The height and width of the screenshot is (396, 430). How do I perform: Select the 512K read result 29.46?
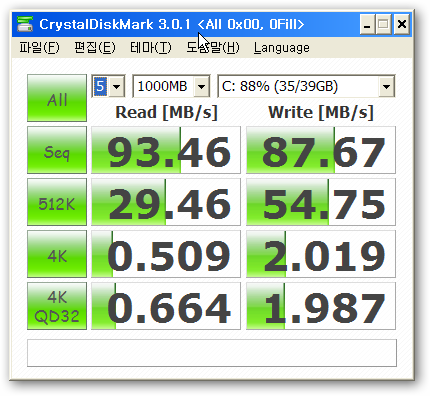click(x=166, y=202)
